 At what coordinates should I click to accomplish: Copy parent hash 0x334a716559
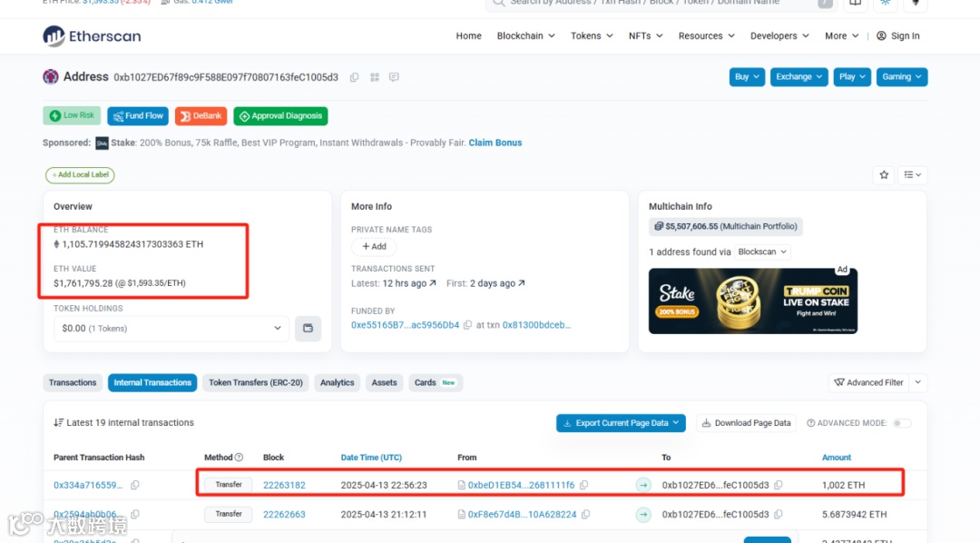134,485
